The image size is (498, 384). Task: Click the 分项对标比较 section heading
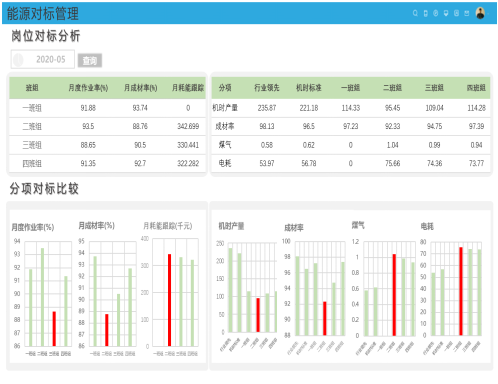point(44,189)
